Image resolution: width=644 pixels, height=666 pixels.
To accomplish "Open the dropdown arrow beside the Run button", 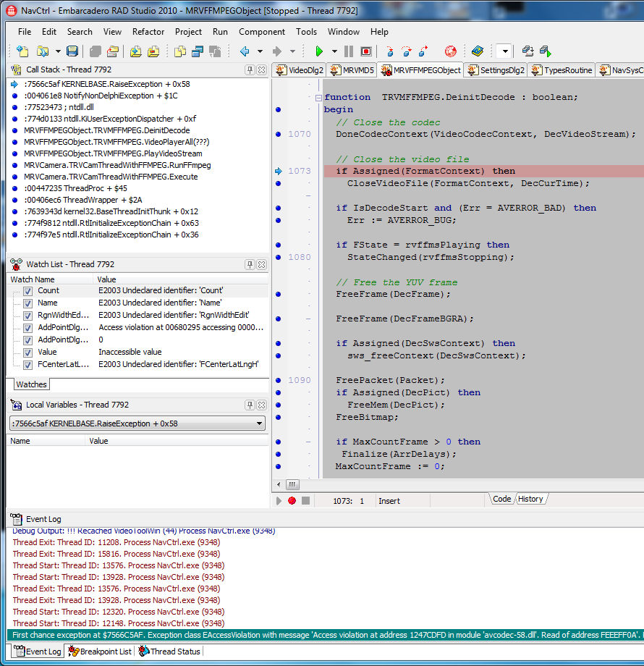I will 334,51.
